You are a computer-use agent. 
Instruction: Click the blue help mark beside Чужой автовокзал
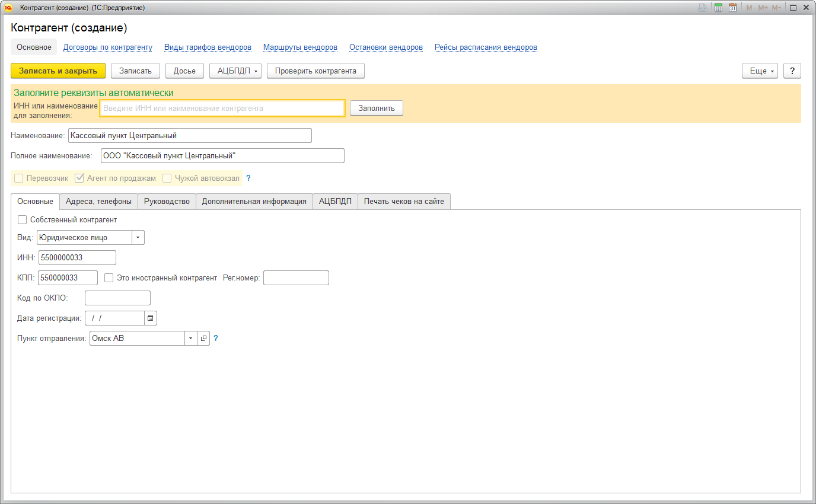click(x=248, y=178)
